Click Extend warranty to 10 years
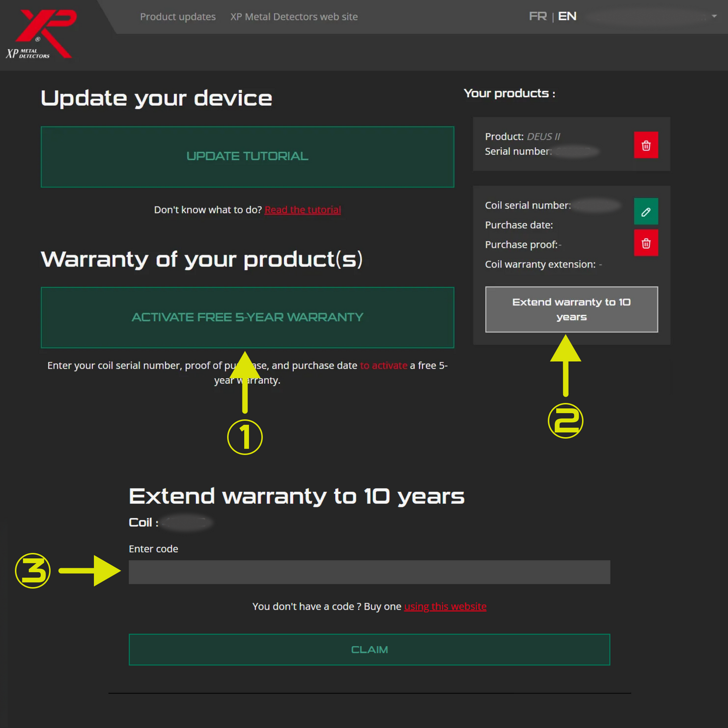This screenshot has width=728, height=728. click(x=571, y=309)
